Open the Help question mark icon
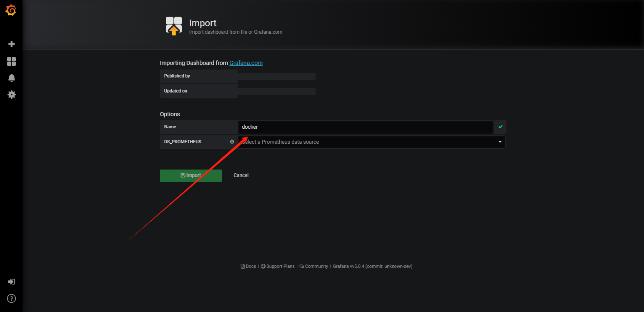Screen dimensions: 644x312 [12, 298]
